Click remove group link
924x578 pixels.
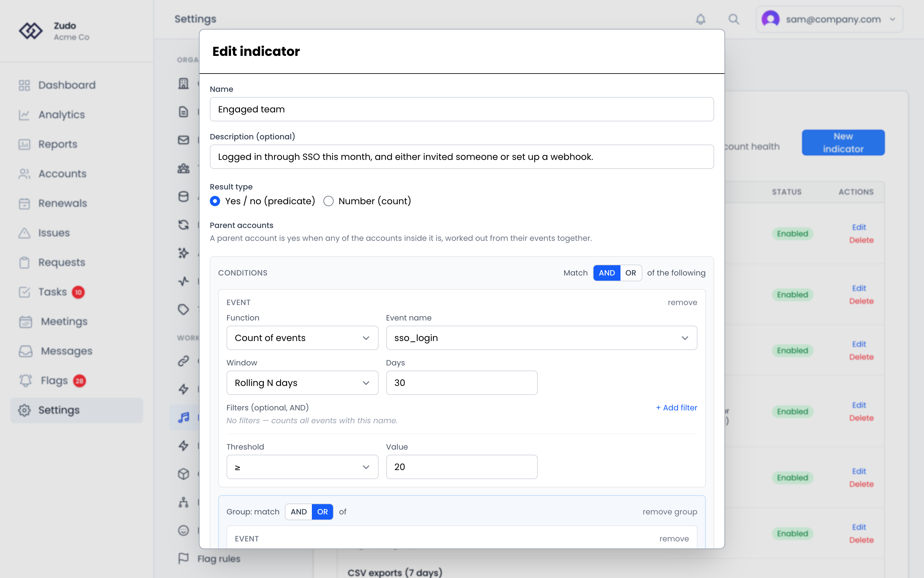click(x=670, y=512)
